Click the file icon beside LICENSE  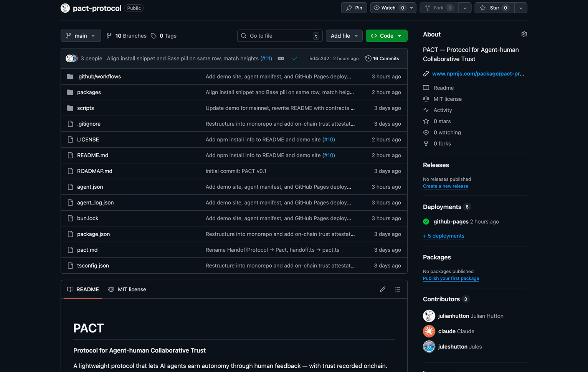click(70, 139)
